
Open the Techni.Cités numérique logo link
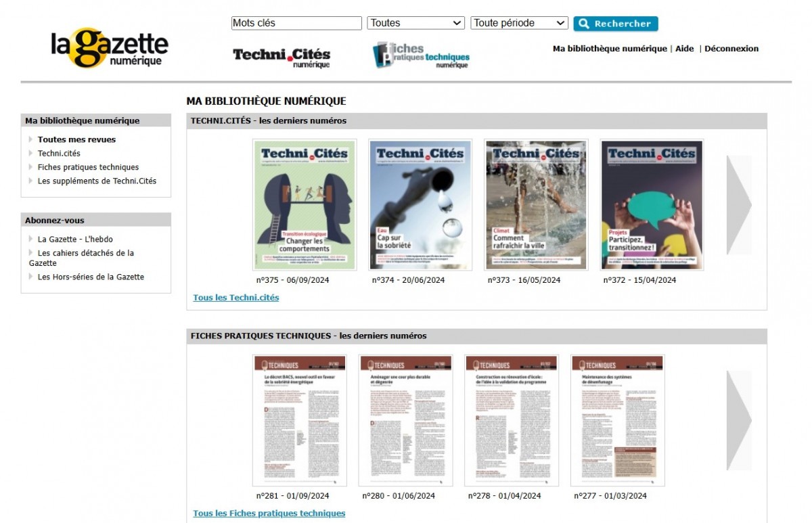[x=281, y=57]
